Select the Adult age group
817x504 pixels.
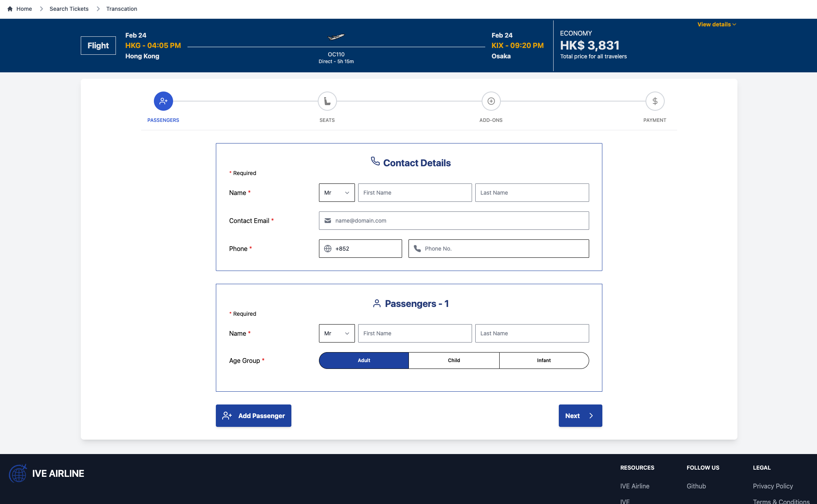[x=364, y=361]
